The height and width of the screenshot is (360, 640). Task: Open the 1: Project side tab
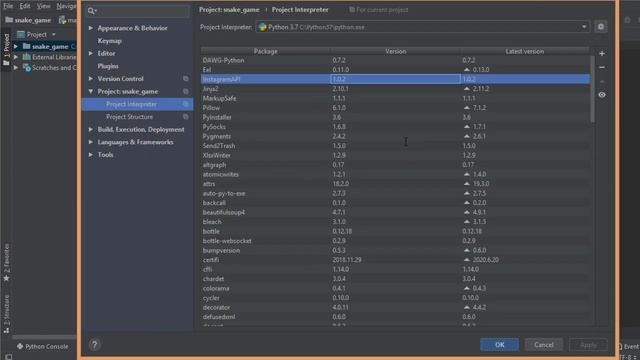(x=6, y=49)
